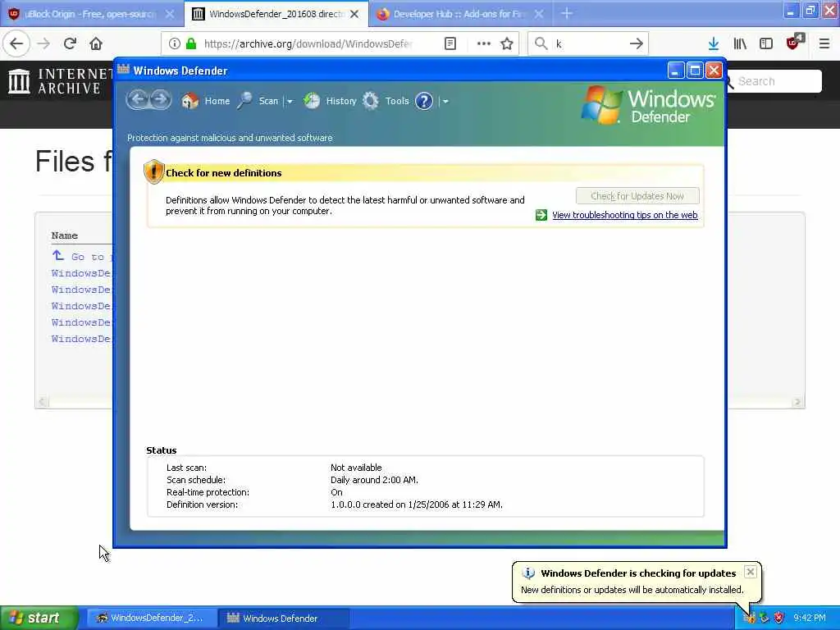Go back in Windows Defender navigation
The height and width of the screenshot is (630, 840).
[x=138, y=99]
